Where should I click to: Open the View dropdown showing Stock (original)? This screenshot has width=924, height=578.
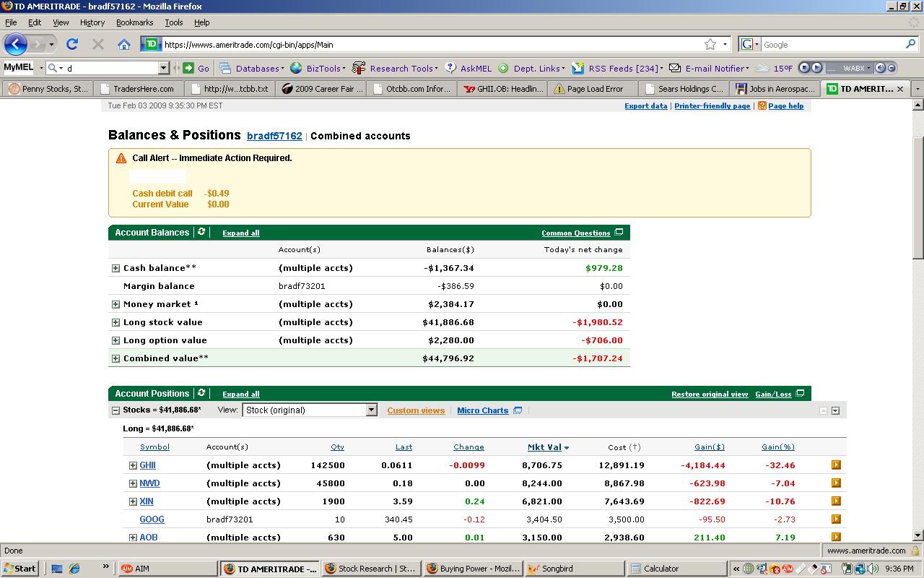310,410
